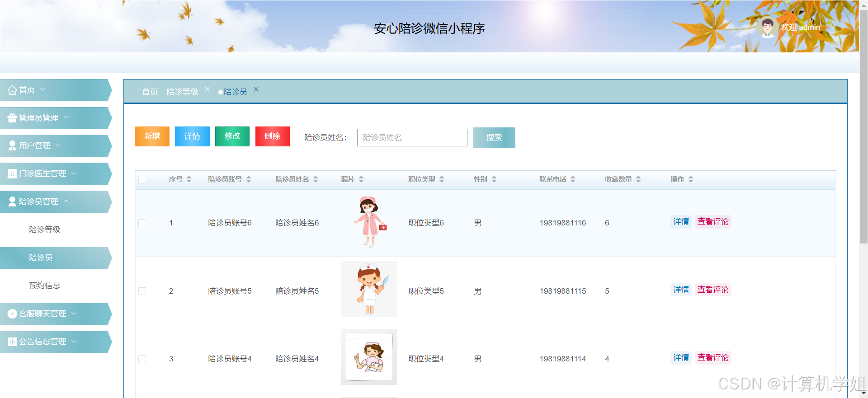Viewport: 868px width, 398px height.
Task: Click the building icon beside 门诊医生管理
Action: point(12,173)
